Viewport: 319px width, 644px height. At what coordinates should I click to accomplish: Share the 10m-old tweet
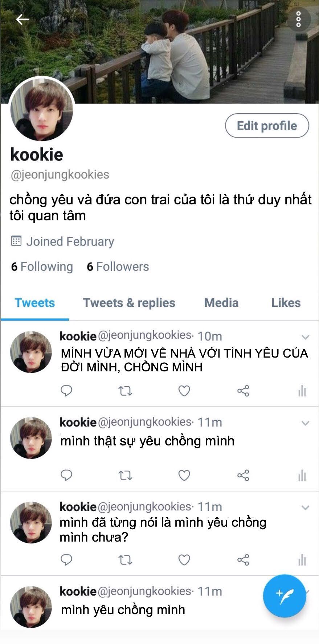click(x=243, y=391)
